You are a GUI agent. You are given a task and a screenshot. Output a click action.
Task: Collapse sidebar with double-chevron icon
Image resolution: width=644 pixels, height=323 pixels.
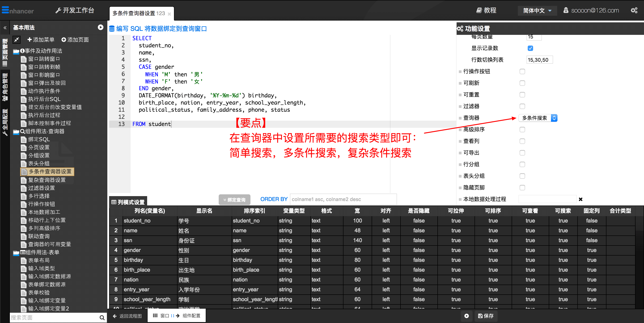(5, 28)
